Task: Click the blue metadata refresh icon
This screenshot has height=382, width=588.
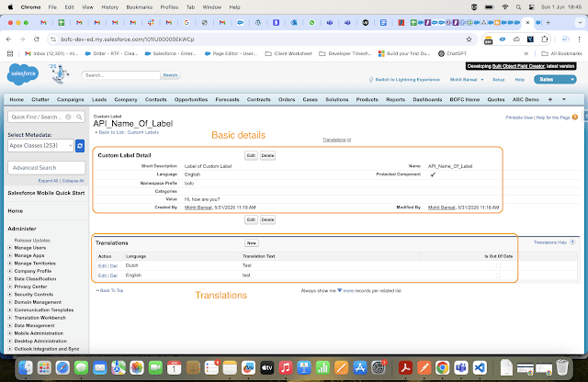Action: click(x=80, y=146)
